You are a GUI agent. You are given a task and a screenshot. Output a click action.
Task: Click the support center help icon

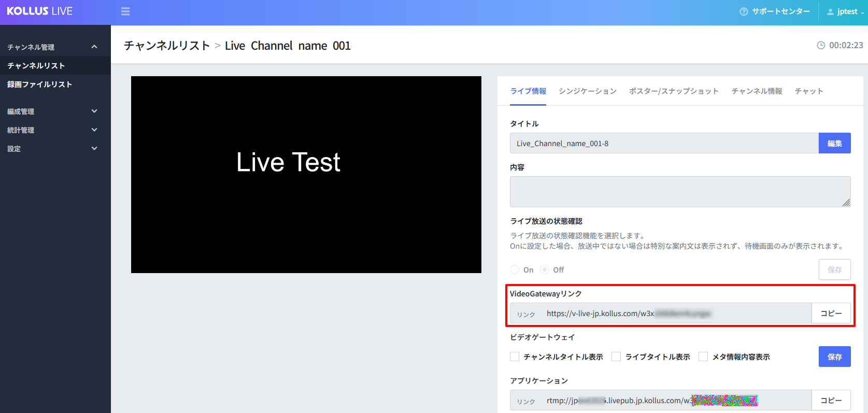pos(744,11)
